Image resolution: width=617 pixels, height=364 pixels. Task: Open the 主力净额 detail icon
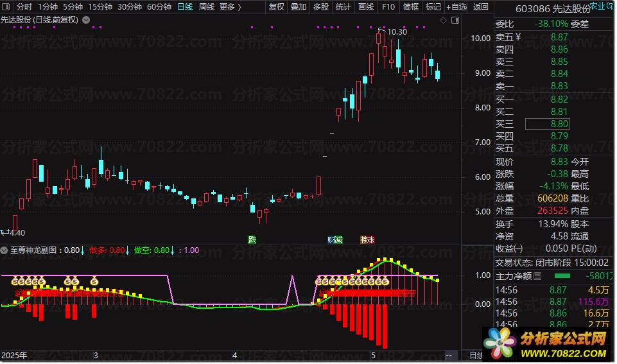[538, 276]
